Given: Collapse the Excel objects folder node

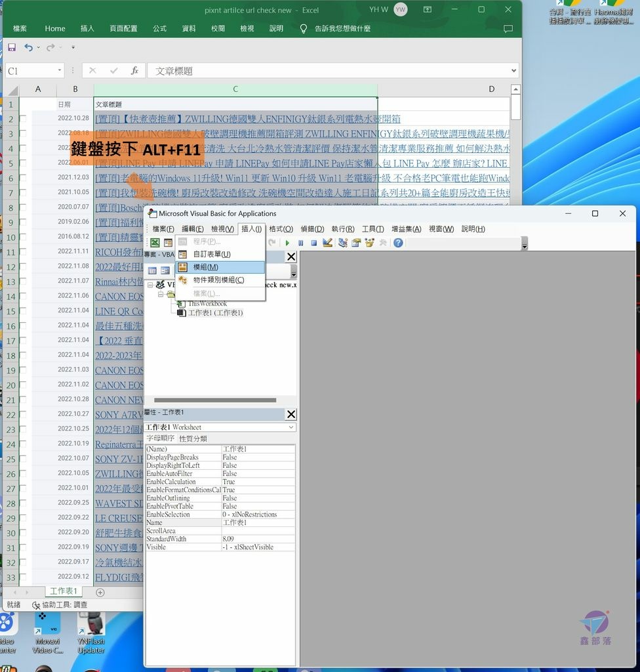Looking at the screenshot, I should pos(160,295).
